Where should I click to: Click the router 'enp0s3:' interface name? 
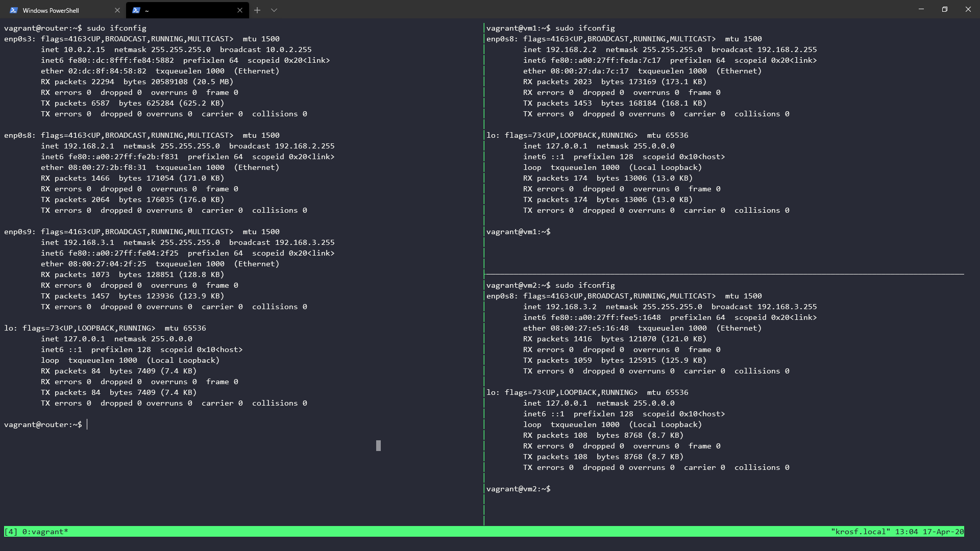click(20, 39)
